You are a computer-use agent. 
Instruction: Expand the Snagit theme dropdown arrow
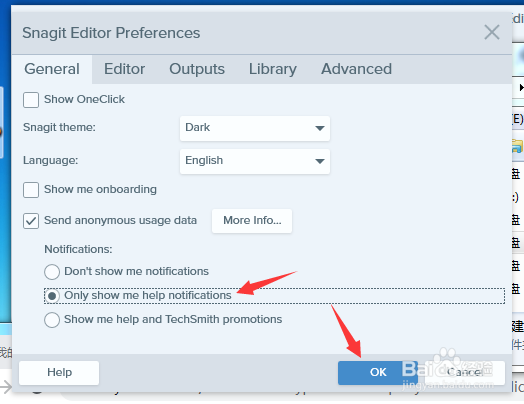coord(319,128)
